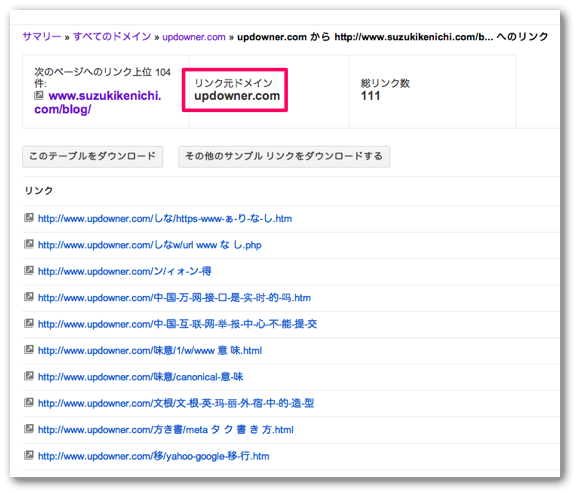Click external icon for 1/w/www 意 味.html row
The width and height of the screenshot is (576, 493).
tap(29, 349)
